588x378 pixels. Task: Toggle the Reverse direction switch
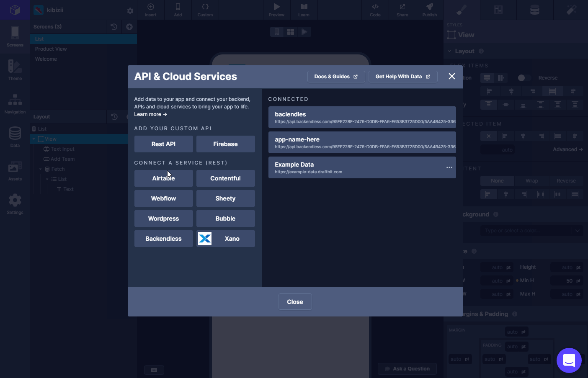[x=524, y=78]
